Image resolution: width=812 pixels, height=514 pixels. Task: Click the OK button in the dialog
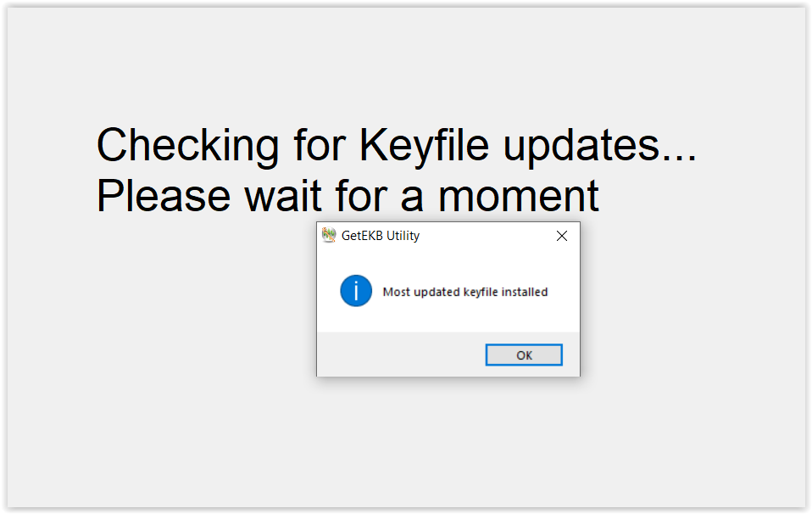click(524, 355)
